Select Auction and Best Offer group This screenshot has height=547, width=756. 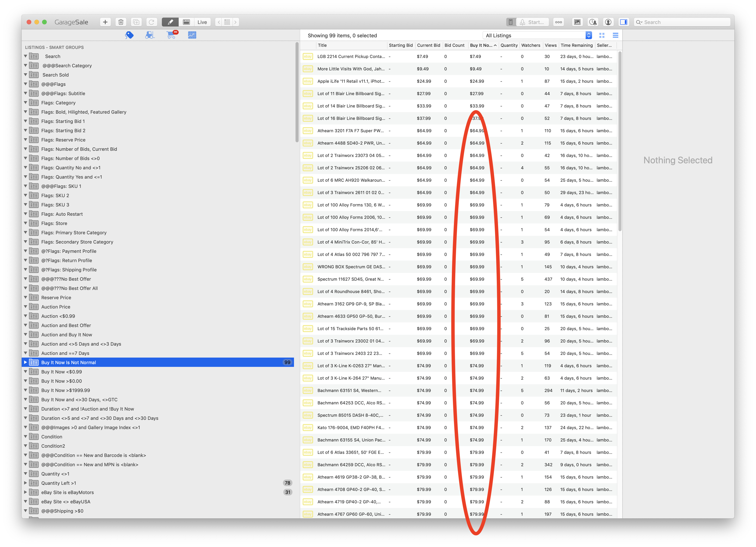point(158,325)
